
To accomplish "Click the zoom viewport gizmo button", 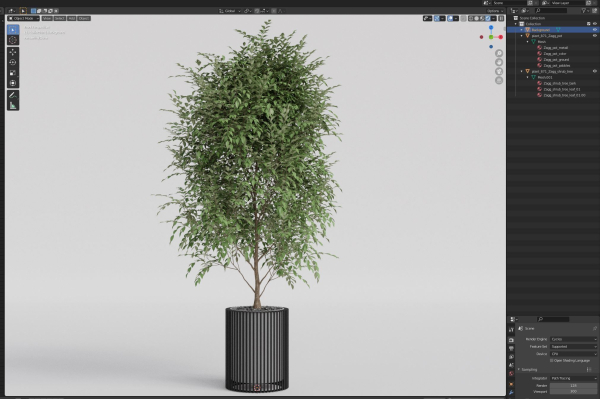I will coord(499,53).
